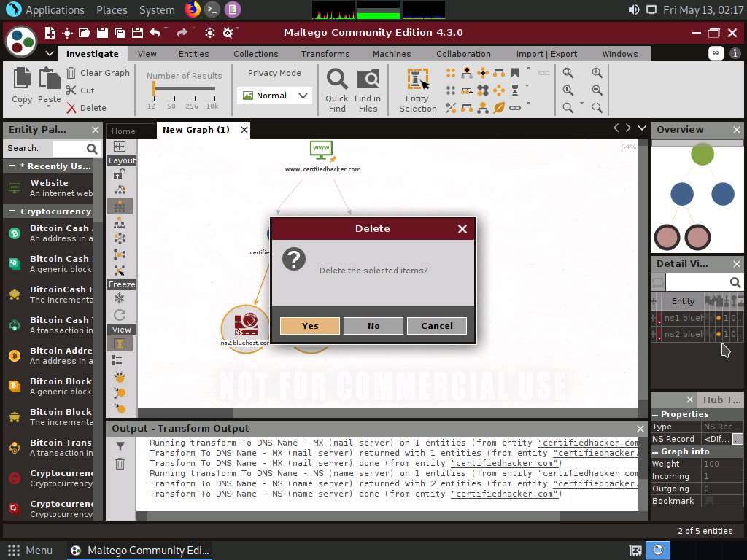The height and width of the screenshot is (560, 747).
Task: Create a new graph from title bar
Action: (x=50, y=32)
